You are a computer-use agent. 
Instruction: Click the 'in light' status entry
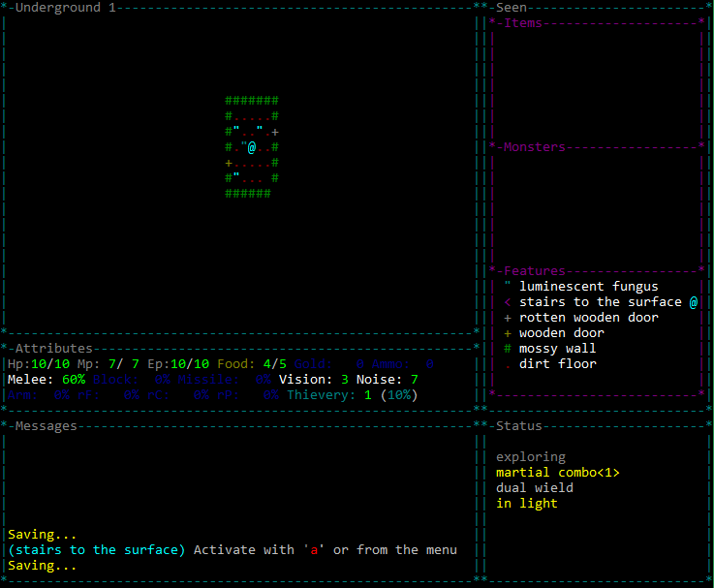(x=527, y=504)
